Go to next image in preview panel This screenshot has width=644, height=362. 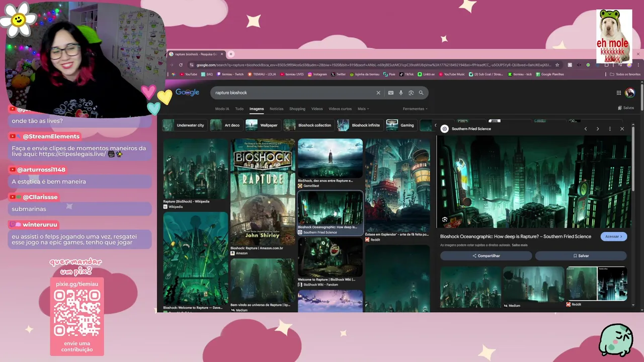coord(598,129)
